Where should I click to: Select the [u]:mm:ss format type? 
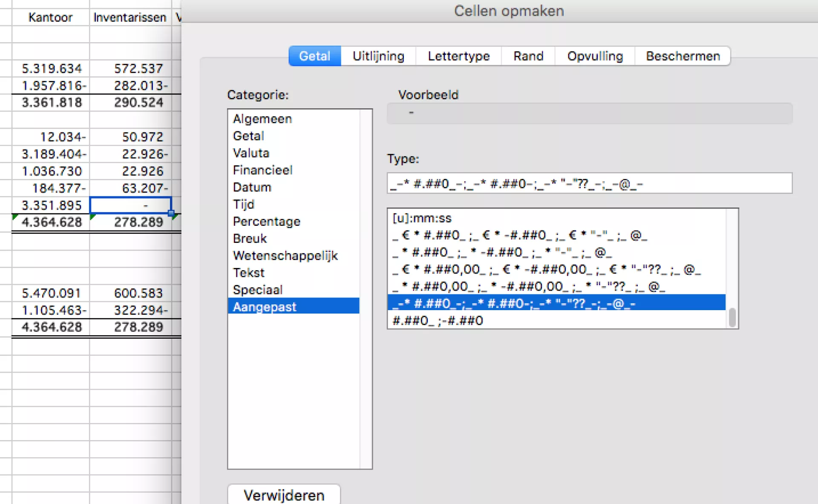click(x=421, y=218)
